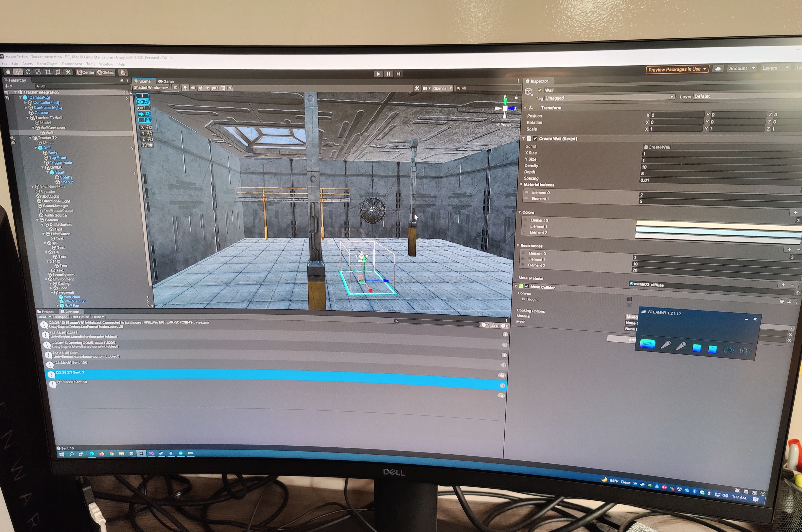The width and height of the screenshot is (802, 532).
Task: Select the Rotate tool
Action: [x=28, y=72]
